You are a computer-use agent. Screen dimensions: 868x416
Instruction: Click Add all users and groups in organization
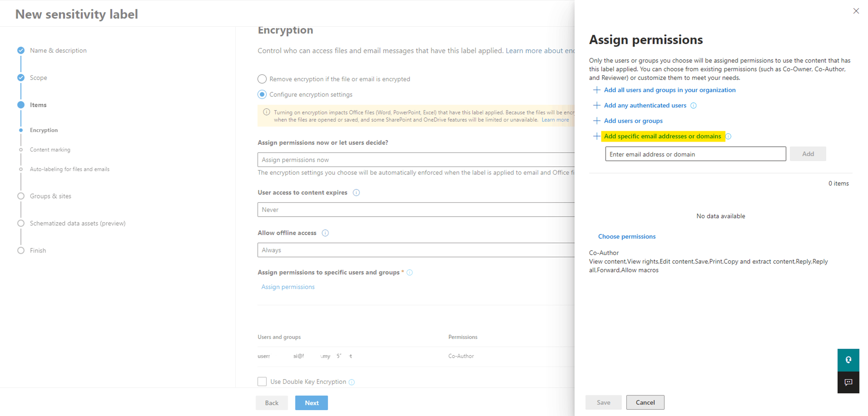point(669,90)
